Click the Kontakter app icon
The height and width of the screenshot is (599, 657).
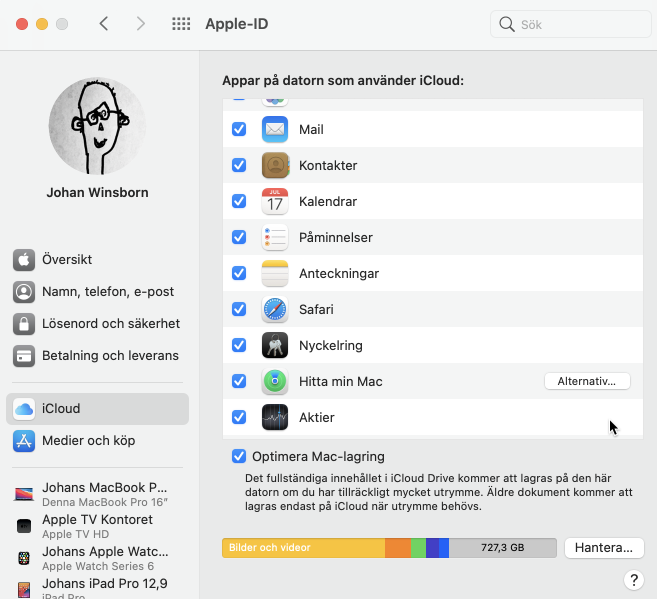[275, 165]
